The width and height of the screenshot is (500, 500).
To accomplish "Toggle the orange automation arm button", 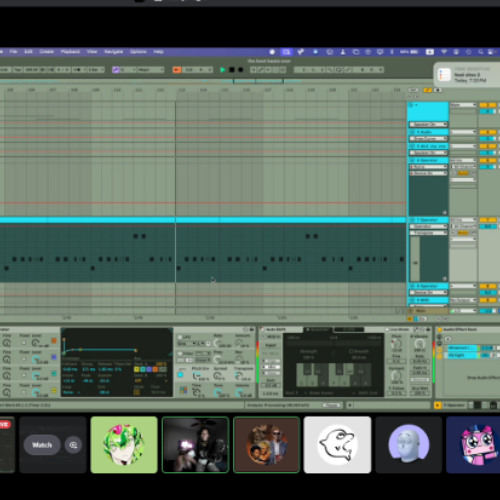I will click(177, 70).
